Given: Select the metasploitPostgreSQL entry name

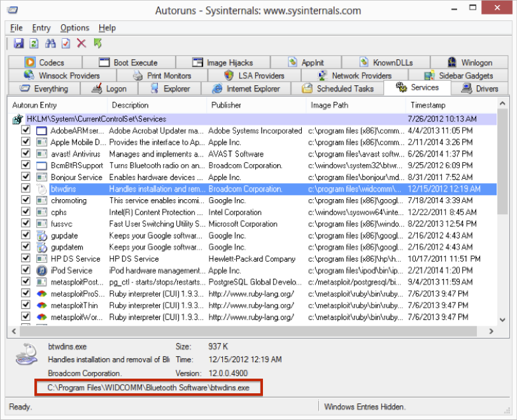Looking at the screenshot, I should [77, 282].
